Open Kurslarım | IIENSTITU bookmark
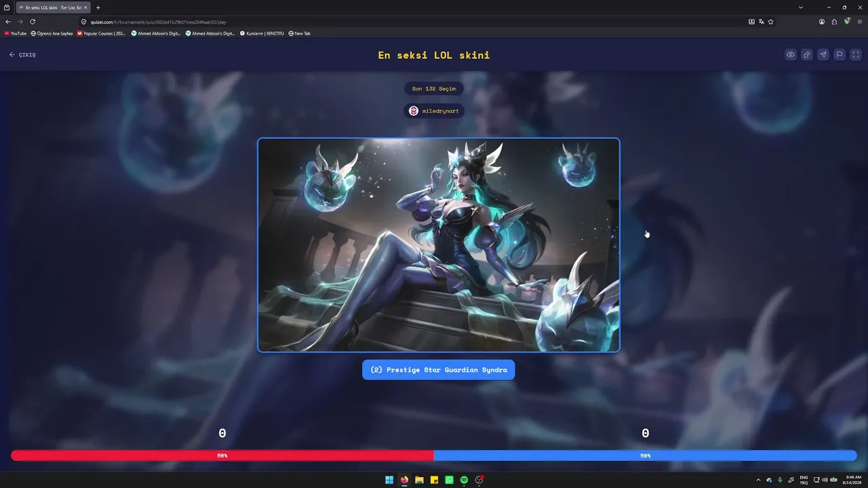The height and width of the screenshot is (488, 868). click(262, 33)
